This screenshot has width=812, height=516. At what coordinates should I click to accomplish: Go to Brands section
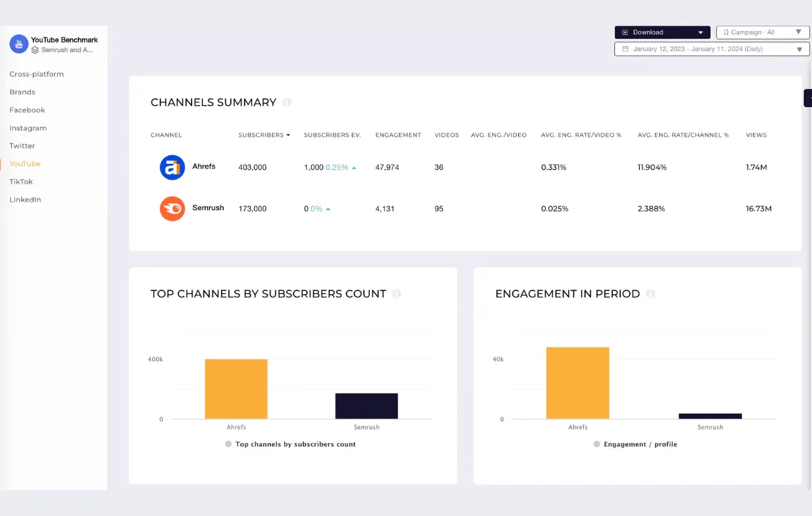23,92
